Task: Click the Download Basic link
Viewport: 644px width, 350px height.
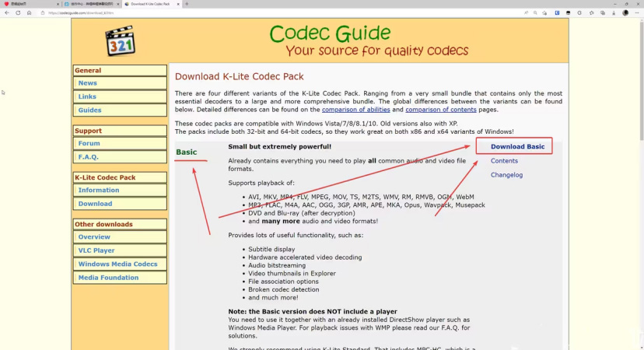Action: pyautogui.click(x=517, y=146)
